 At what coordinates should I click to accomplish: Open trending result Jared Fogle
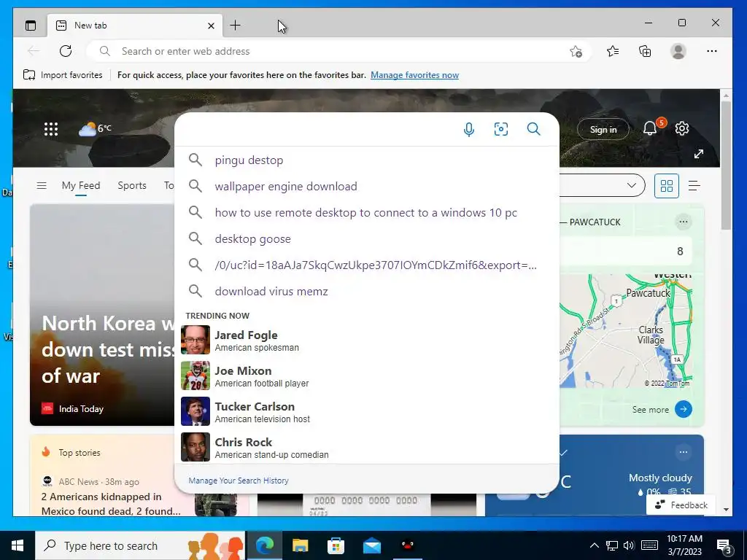click(367, 340)
